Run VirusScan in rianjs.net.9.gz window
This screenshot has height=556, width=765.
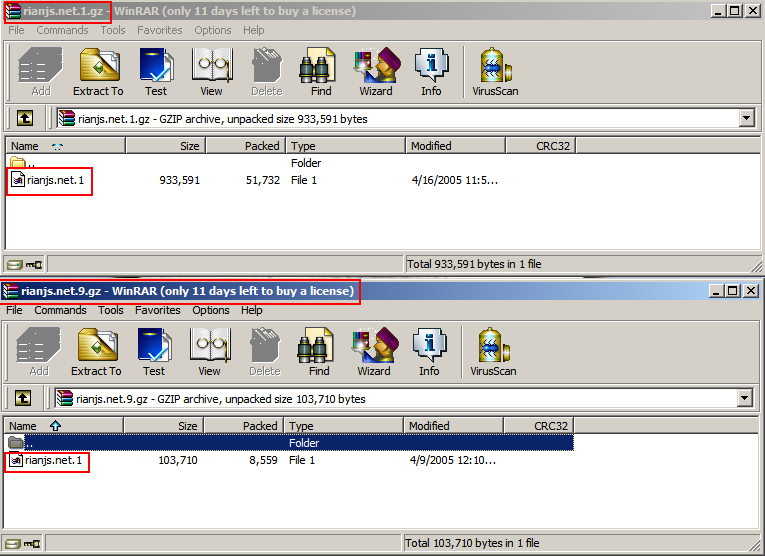pos(493,352)
